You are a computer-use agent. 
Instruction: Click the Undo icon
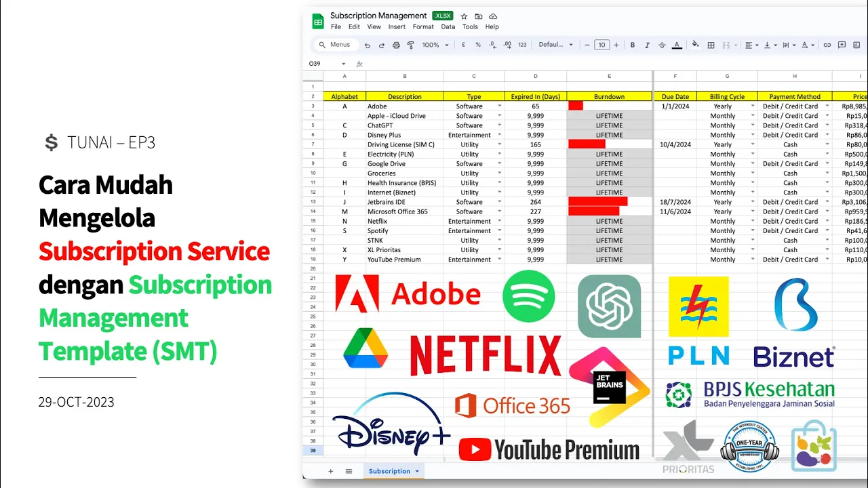pyautogui.click(x=368, y=45)
